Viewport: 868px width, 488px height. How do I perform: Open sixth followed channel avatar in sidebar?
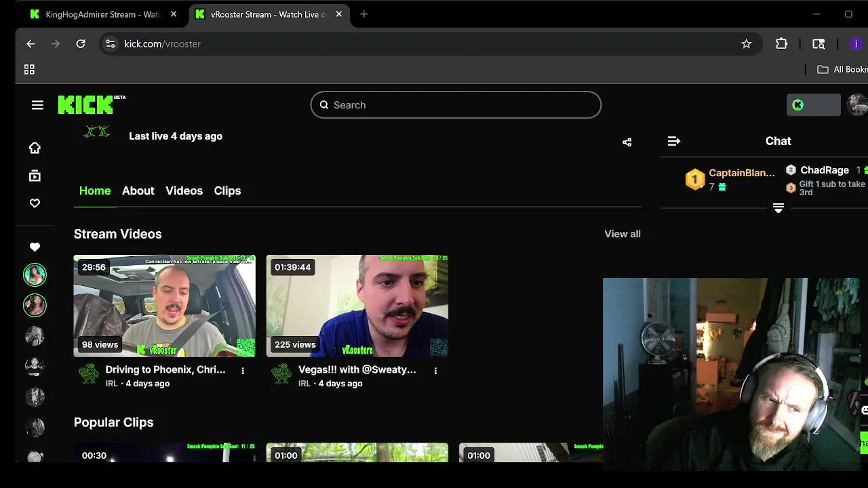coord(35,427)
